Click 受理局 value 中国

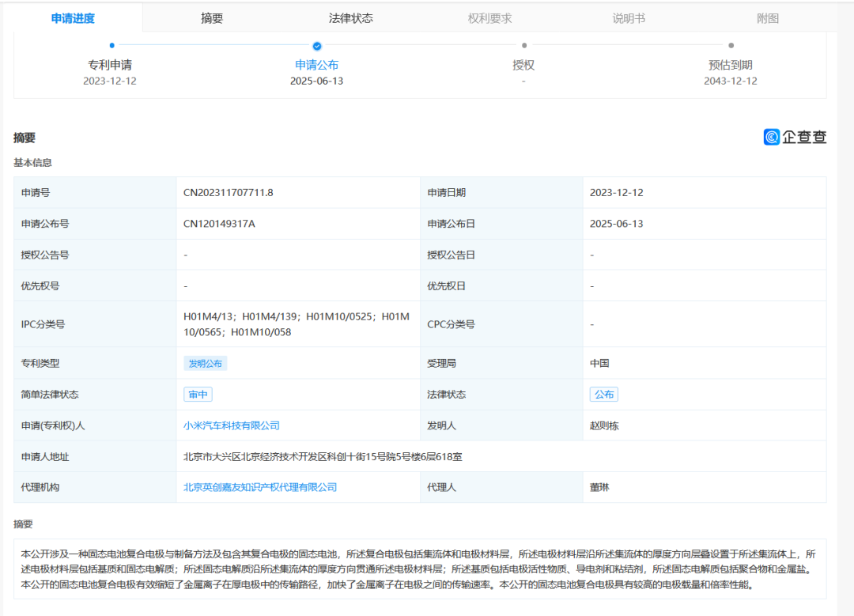[599, 363]
